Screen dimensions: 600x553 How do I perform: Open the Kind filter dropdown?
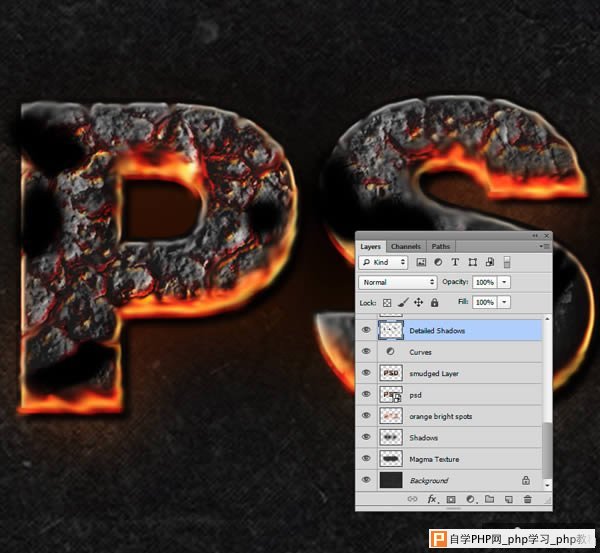[383, 262]
